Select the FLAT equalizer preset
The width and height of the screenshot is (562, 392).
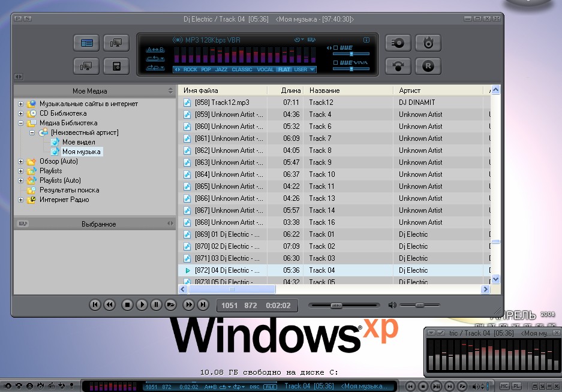tap(284, 70)
